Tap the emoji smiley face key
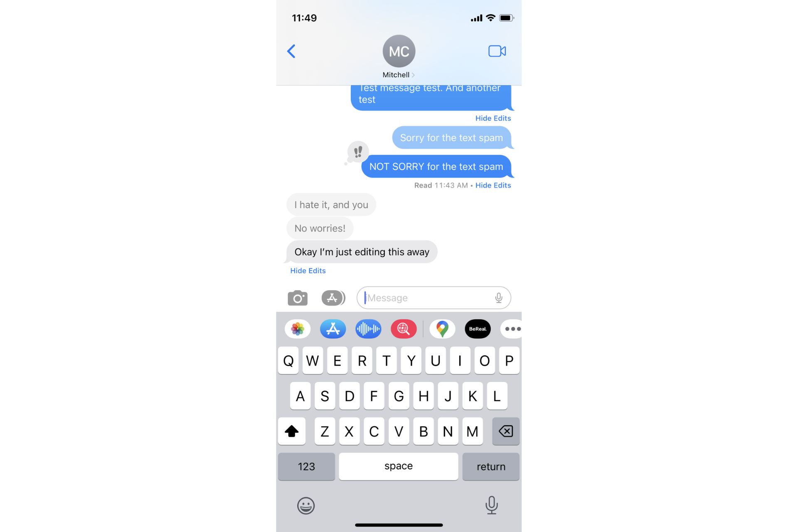Image resolution: width=798 pixels, height=532 pixels. [306, 505]
